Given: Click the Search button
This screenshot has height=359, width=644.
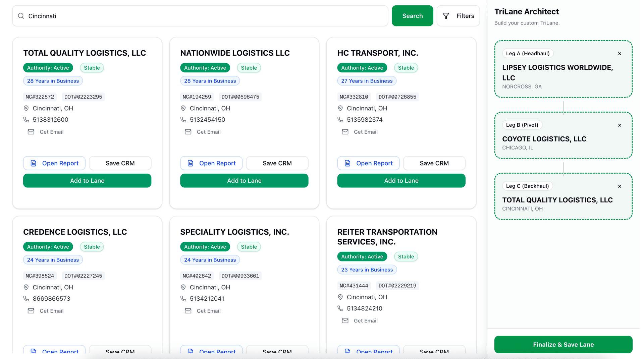Looking at the screenshot, I should pyautogui.click(x=412, y=16).
